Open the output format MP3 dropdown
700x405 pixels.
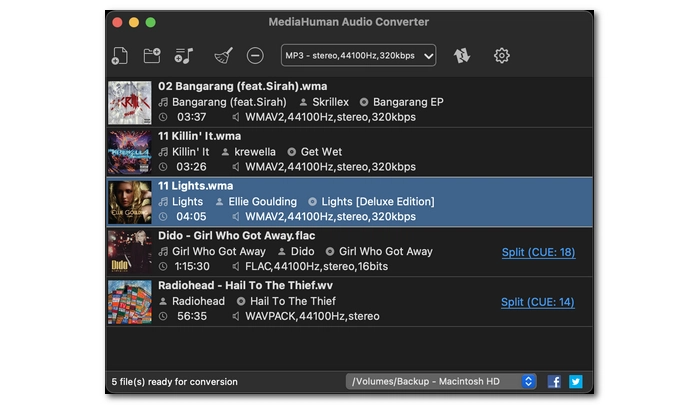pyautogui.click(x=358, y=55)
